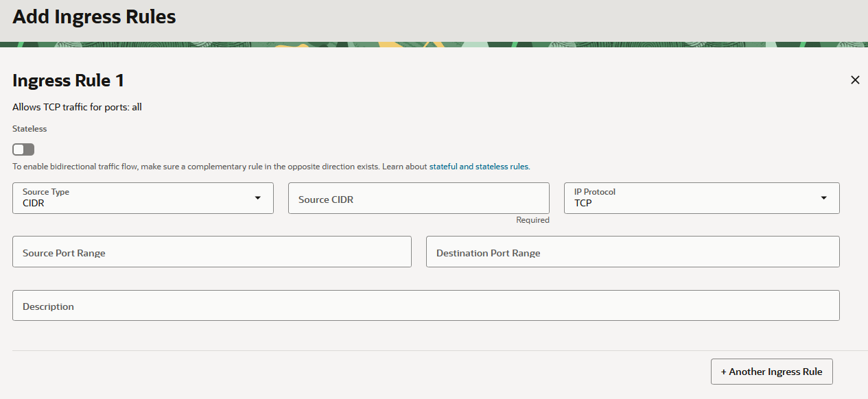Click into the Description field
This screenshot has width=868, height=399.
click(426, 305)
